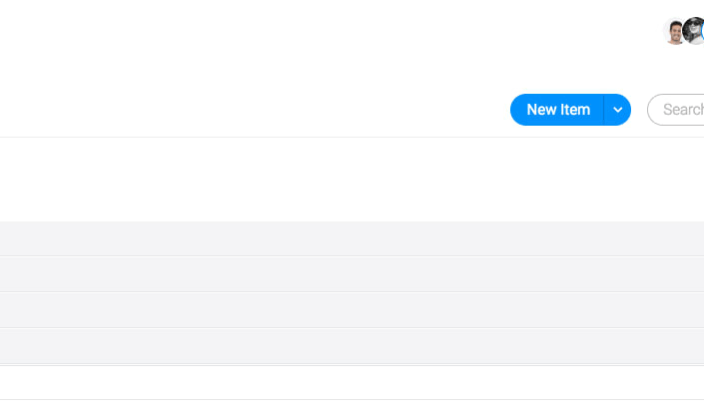The image size is (704, 410).
Task: Select the fourth gray table row
Action: 352,346
